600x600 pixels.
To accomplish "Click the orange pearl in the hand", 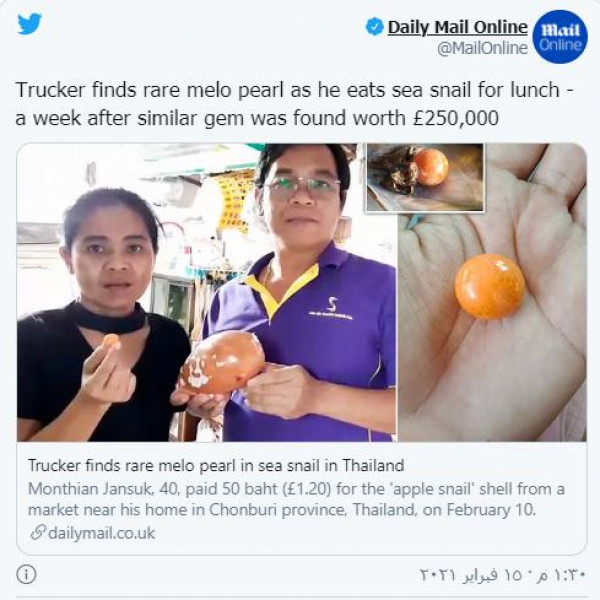I will coord(489,287).
